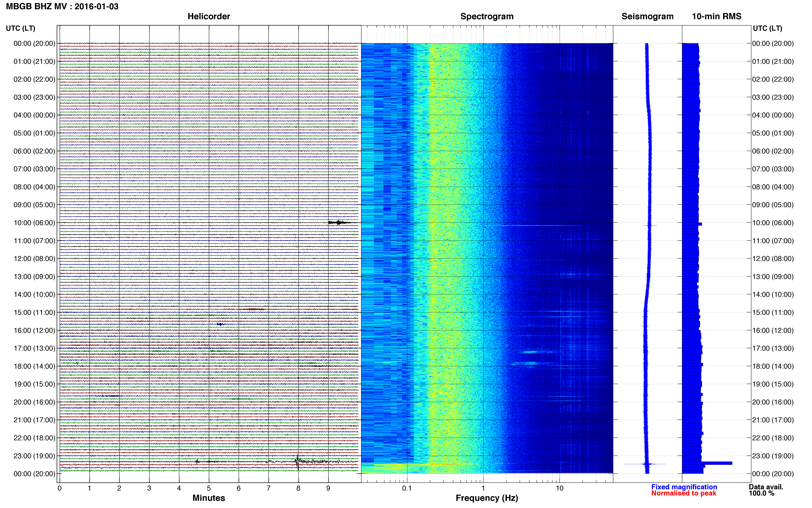
Task: Click the left '04:00 (00:00)' time label
Action: 34,115
